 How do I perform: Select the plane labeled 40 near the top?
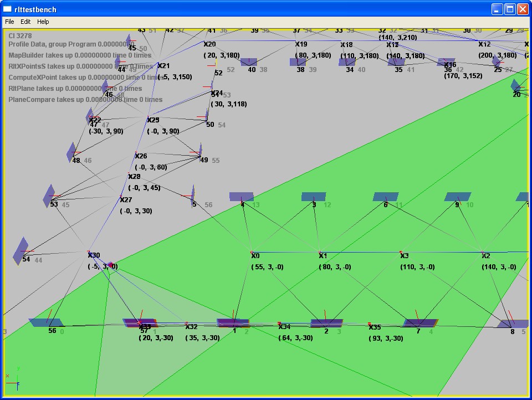click(249, 62)
